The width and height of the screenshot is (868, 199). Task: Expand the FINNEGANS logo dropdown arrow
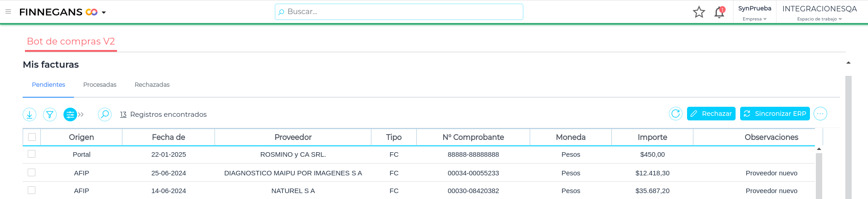(x=104, y=13)
